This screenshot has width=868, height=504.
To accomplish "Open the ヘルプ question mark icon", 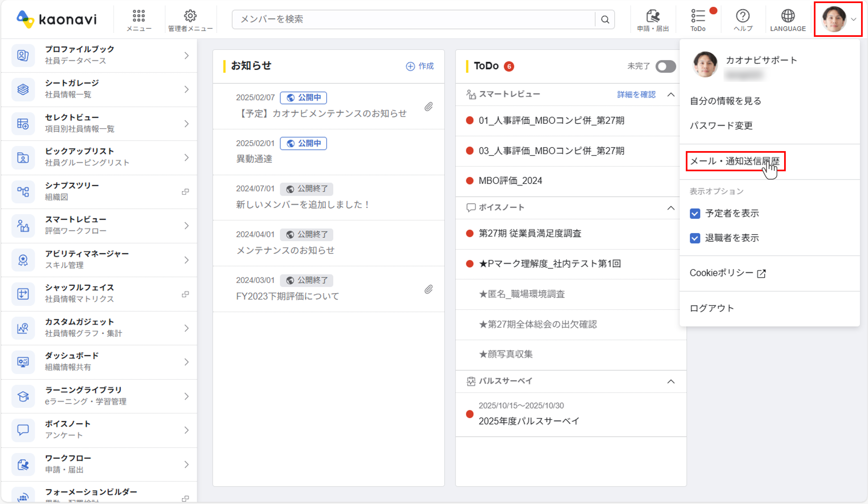I will coord(743,16).
